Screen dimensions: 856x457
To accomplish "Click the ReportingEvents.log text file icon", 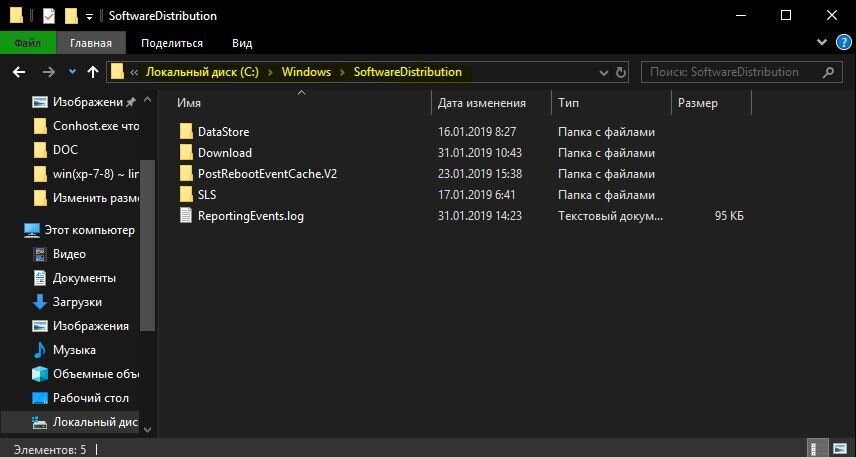I will 186,216.
